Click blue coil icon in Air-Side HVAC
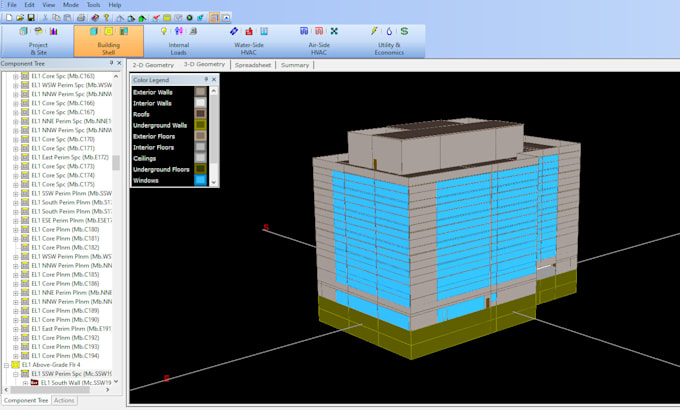 [x=304, y=31]
